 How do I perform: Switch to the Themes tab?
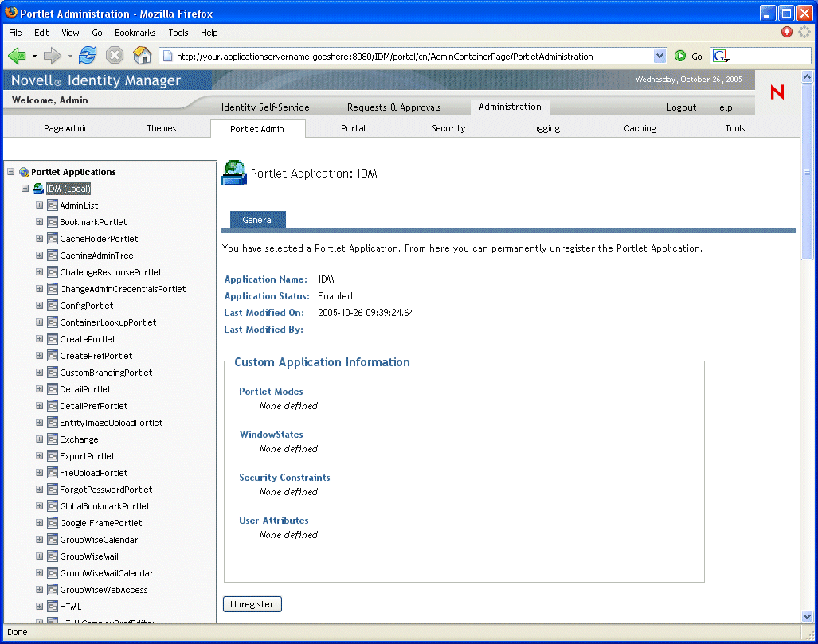click(162, 128)
